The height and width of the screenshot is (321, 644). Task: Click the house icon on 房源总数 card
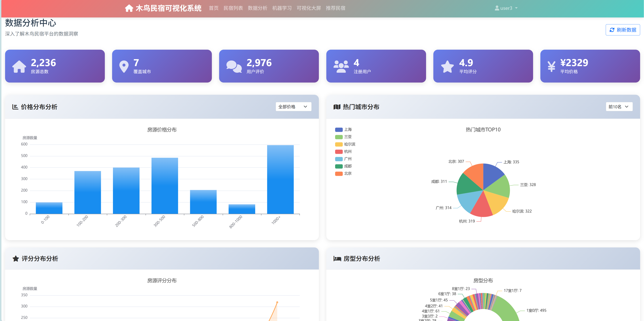coord(19,67)
